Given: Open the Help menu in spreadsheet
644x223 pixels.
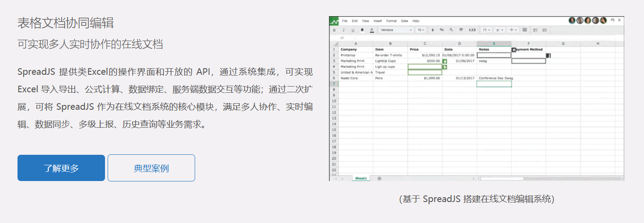Looking at the screenshot, I should (416, 21).
